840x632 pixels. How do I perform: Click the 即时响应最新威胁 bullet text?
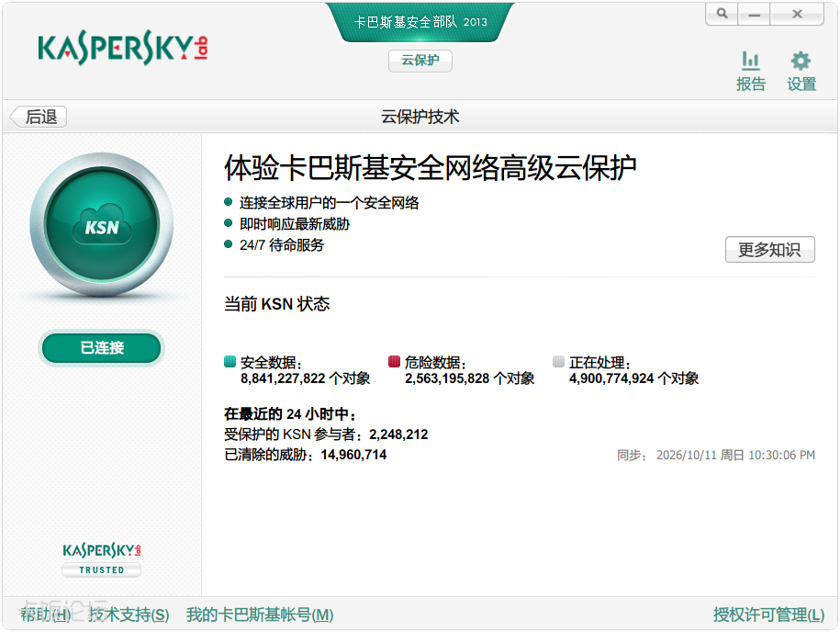(x=295, y=223)
